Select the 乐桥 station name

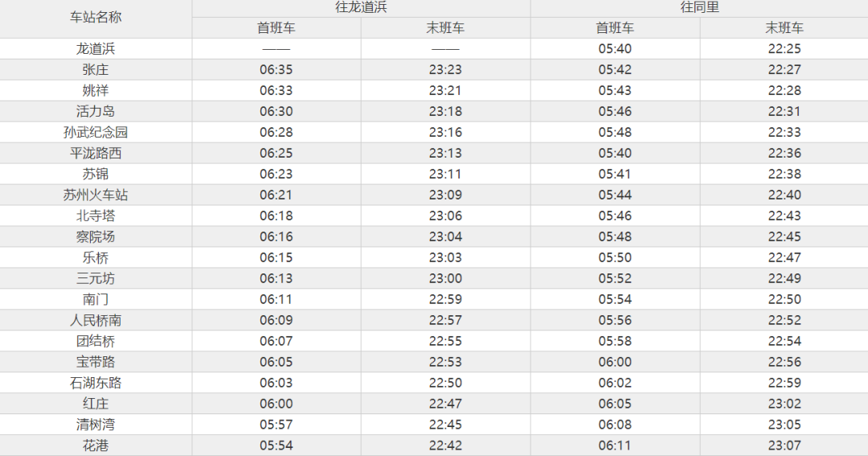pos(96,257)
